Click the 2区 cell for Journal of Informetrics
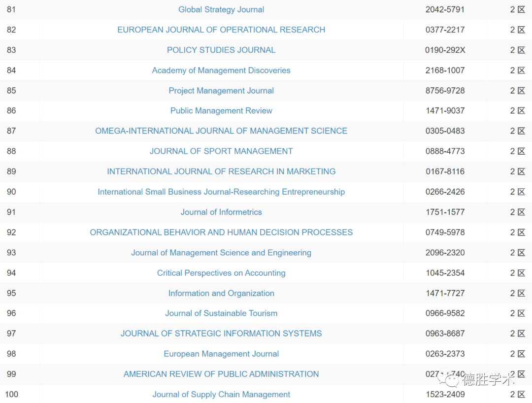532x403 pixels. [x=517, y=212]
